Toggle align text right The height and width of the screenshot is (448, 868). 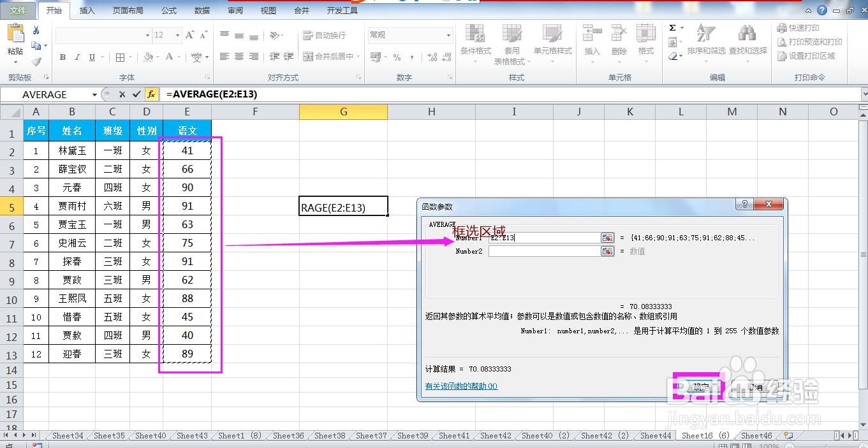click(x=254, y=57)
